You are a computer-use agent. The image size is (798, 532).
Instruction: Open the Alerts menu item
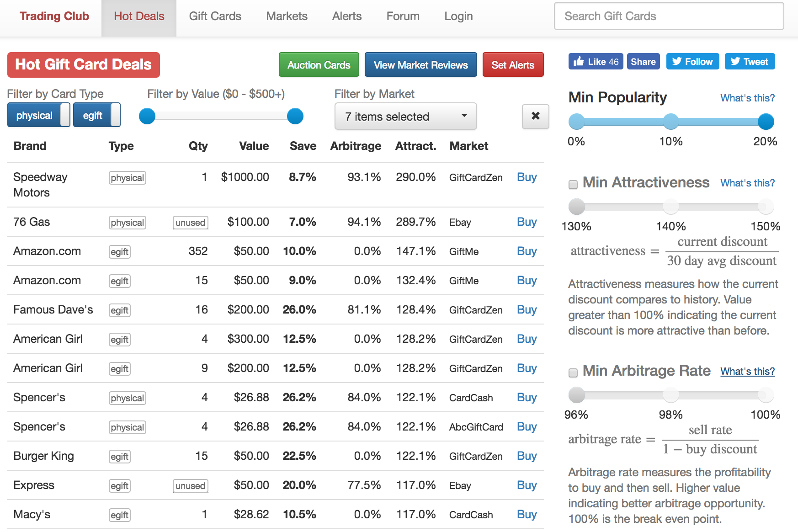click(347, 16)
